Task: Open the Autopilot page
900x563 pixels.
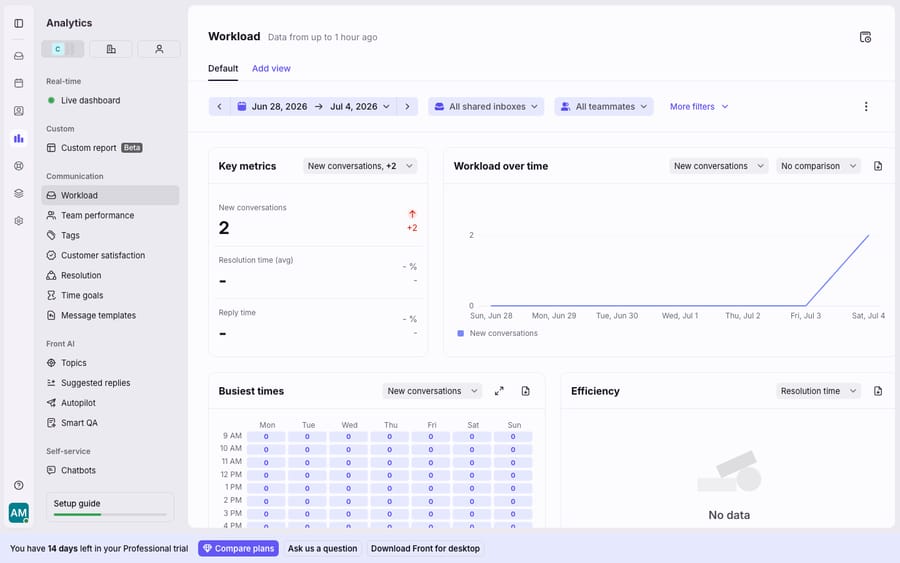Action: pyautogui.click(x=110, y=403)
